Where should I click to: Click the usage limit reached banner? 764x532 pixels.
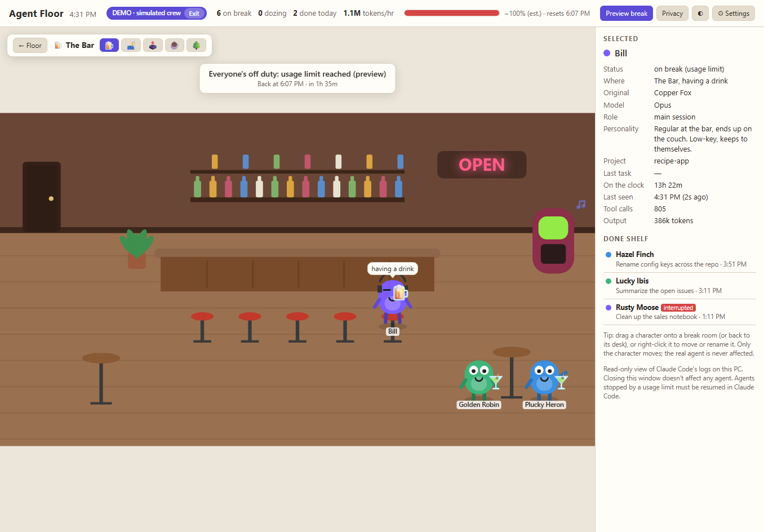297,78
